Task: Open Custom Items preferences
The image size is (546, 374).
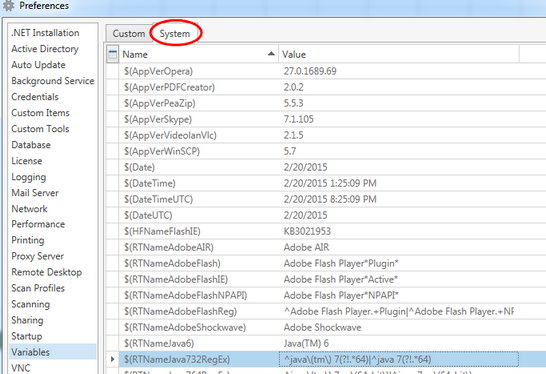Action: pyautogui.click(x=40, y=113)
